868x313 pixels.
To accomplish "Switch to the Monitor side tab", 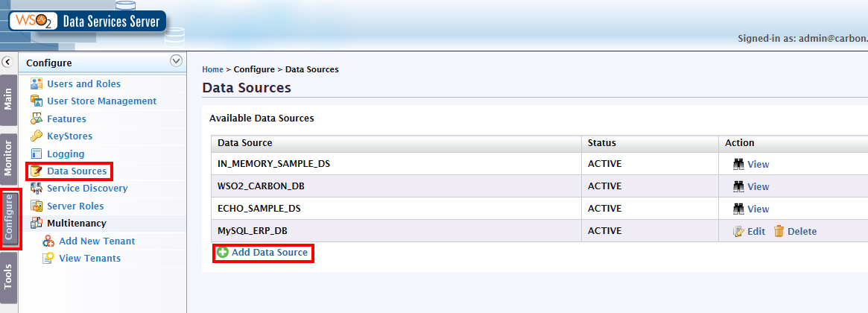I will [8, 158].
